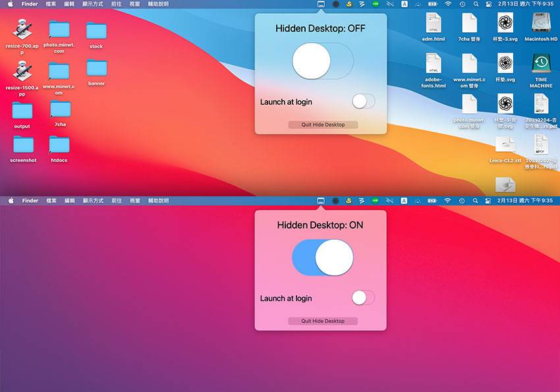Select the www.minwt.com folder icon

pos(59,71)
